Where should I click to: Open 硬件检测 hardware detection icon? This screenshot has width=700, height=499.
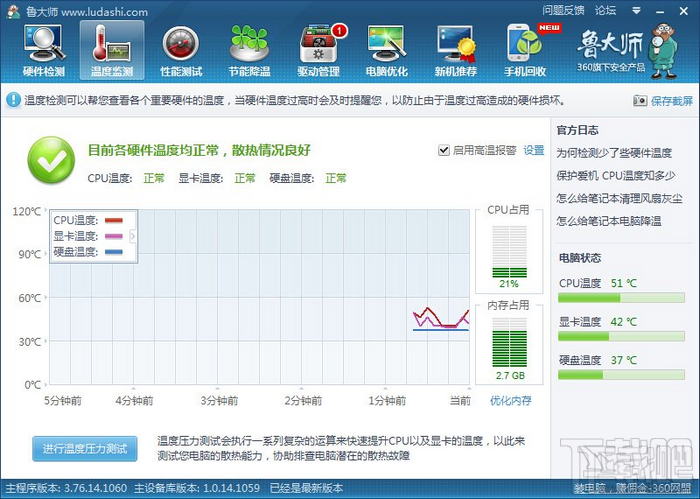click(44, 44)
